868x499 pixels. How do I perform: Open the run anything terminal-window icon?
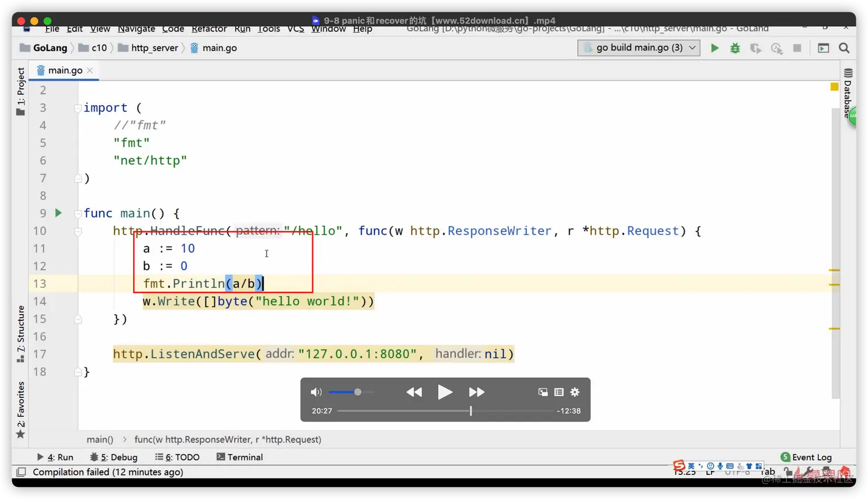pos(823,48)
